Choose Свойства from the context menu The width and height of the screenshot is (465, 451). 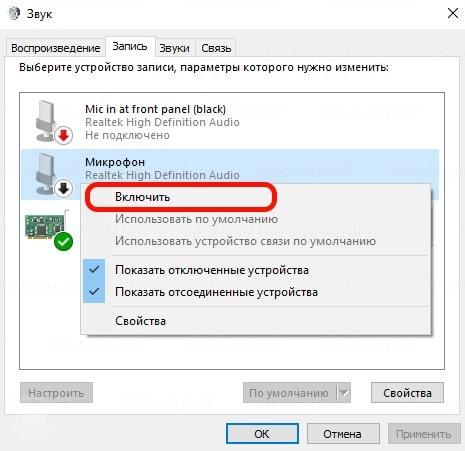coord(140,321)
